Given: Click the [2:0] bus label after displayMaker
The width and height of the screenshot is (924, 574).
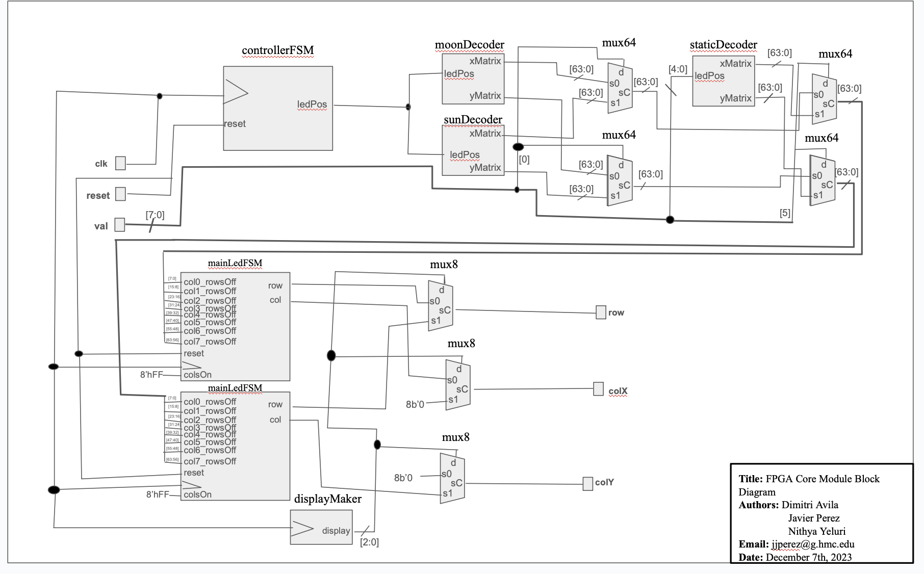Looking at the screenshot, I should point(369,542).
